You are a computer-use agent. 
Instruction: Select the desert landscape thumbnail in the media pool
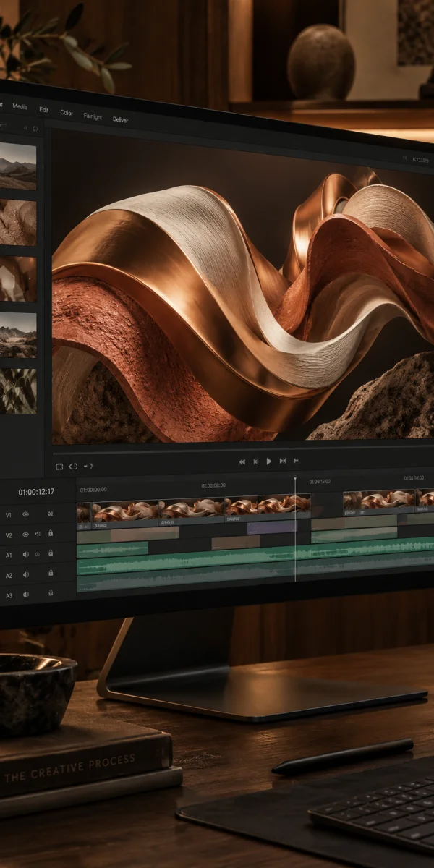17,166
